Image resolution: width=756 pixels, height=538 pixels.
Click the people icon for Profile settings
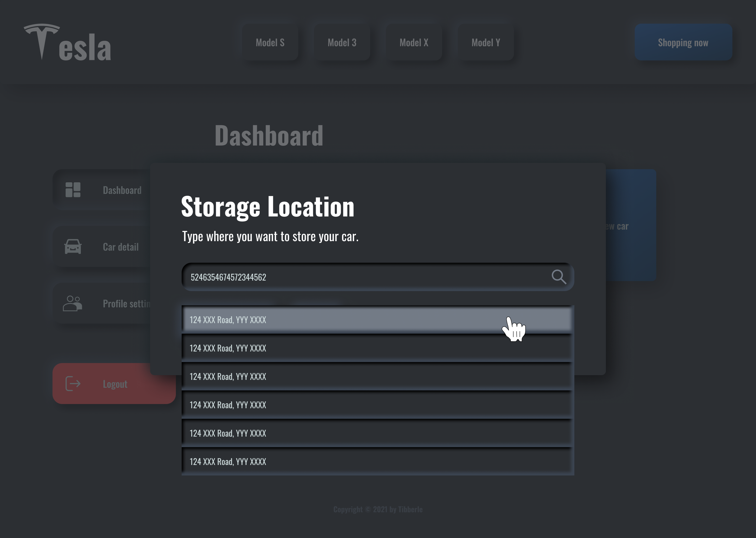coord(72,303)
